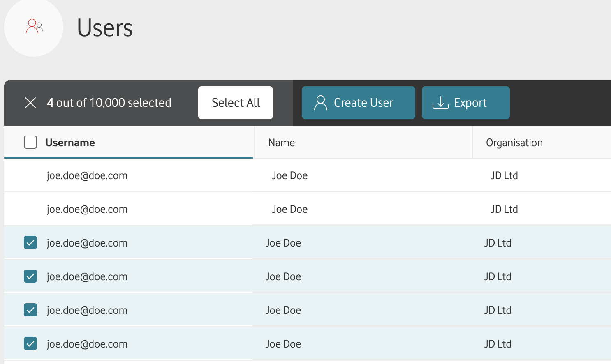Click the person icon in Create User
Image resolution: width=611 pixels, height=364 pixels.
(320, 103)
